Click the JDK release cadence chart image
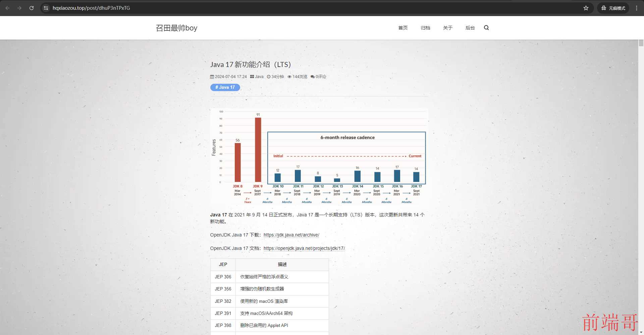Viewport: 644px width, 335px height. coord(319,156)
